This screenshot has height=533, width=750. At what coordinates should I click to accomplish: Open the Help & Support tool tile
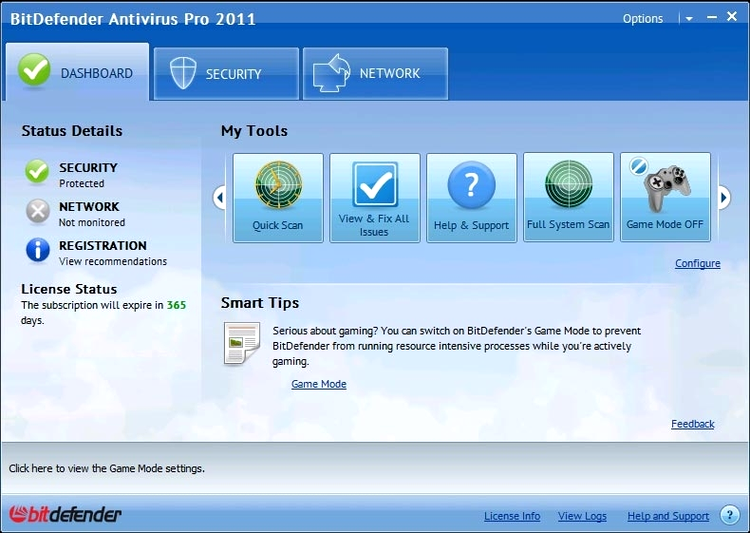(x=472, y=198)
